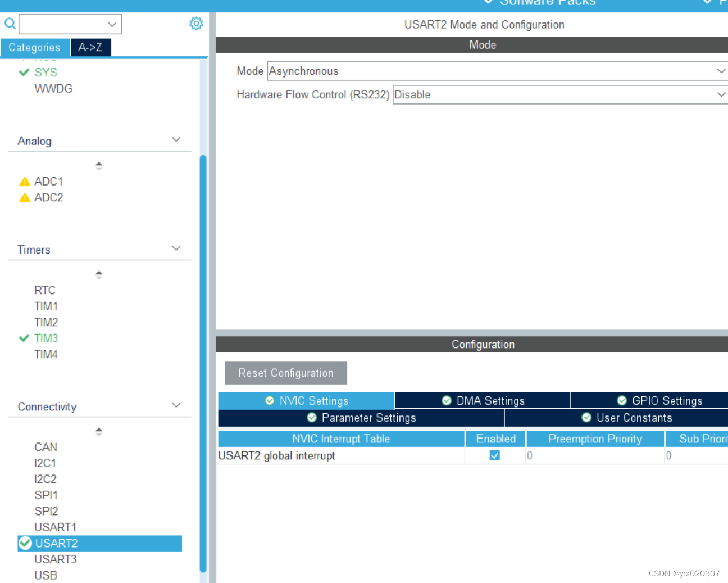Open the NVIC Settings tab
This screenshot has height=583, width=728.
click(307, 401)
